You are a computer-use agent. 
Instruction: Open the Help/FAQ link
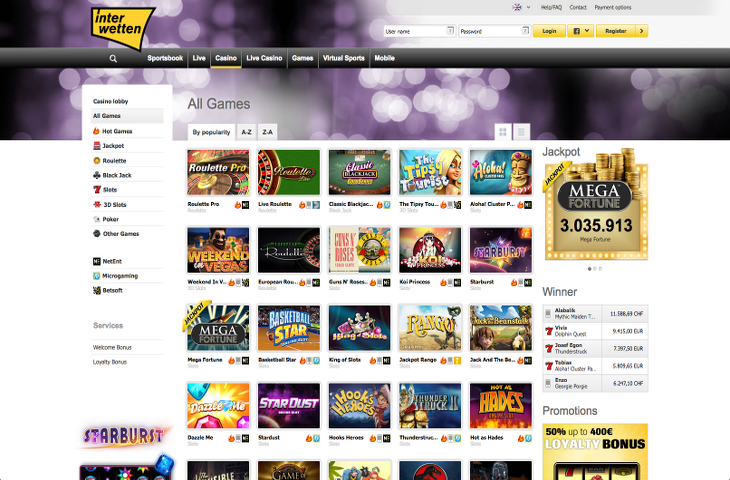551,7
